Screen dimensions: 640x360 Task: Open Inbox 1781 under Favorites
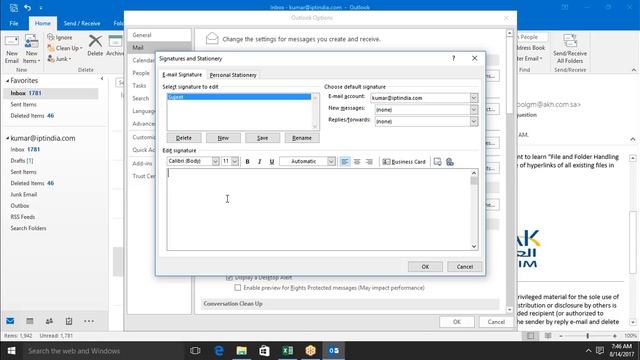click(x=51, y=93)
